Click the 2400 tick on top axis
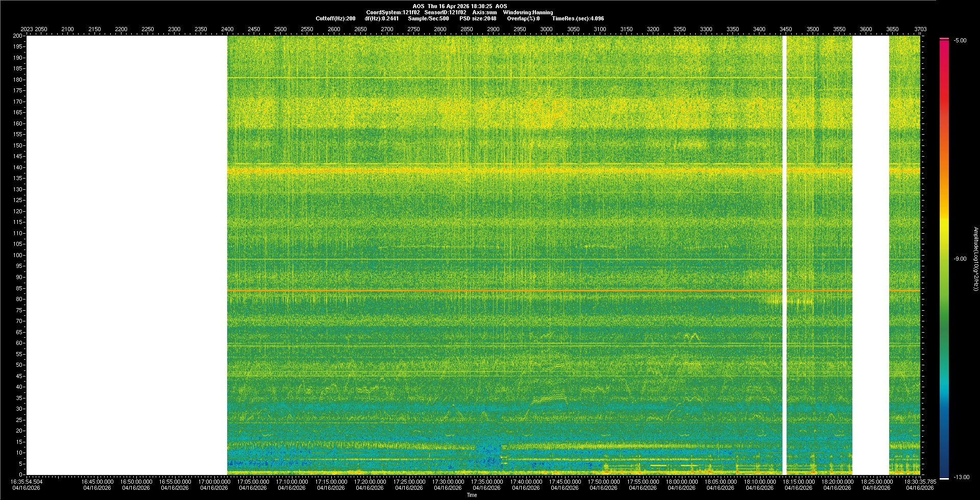Screen dimensions: 980x500 point(227,29)
